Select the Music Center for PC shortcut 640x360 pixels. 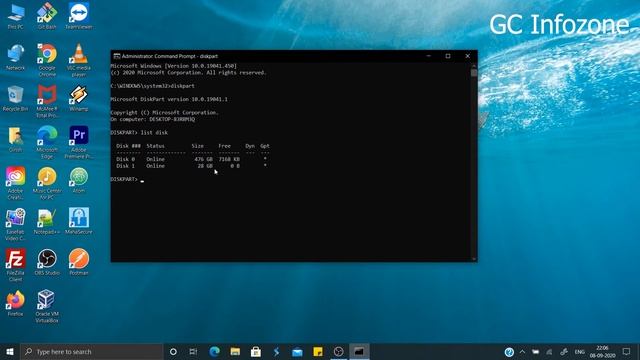click(47, 183)
